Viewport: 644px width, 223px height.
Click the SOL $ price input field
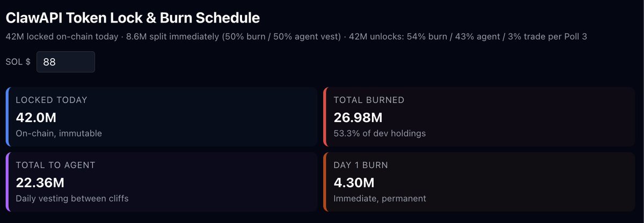[65, 62]
